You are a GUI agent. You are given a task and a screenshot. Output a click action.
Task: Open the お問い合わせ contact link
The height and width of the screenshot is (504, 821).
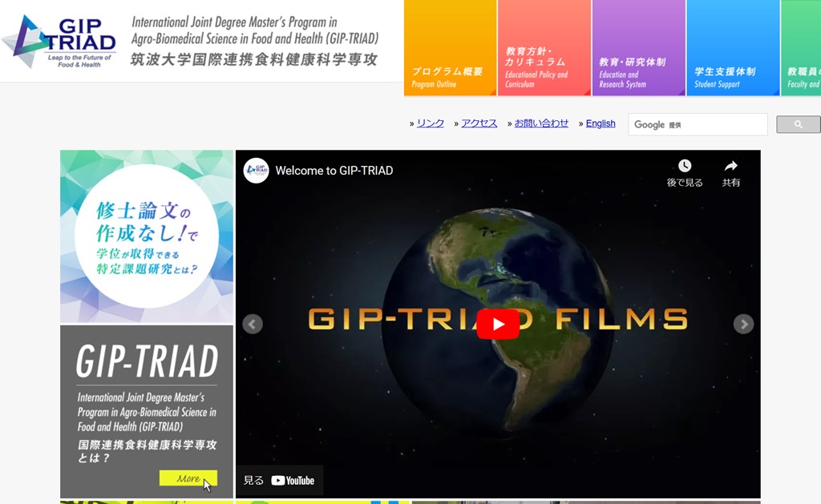click(x=541, y=123)
